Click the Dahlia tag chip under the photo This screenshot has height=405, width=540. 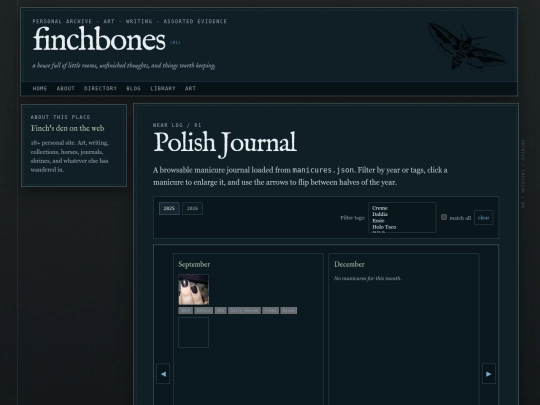[x=204, y=311]
